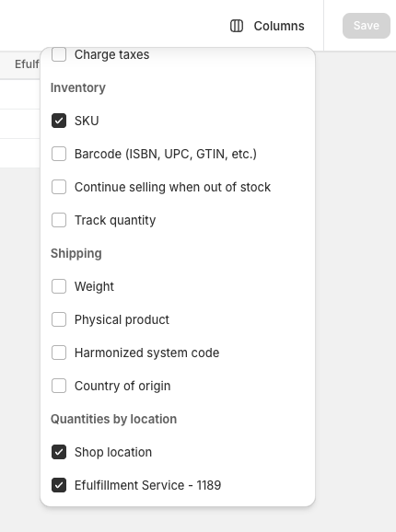The image size is (396, 532).
Task: Click the Columns layout icon
Action: coord(237,26)
